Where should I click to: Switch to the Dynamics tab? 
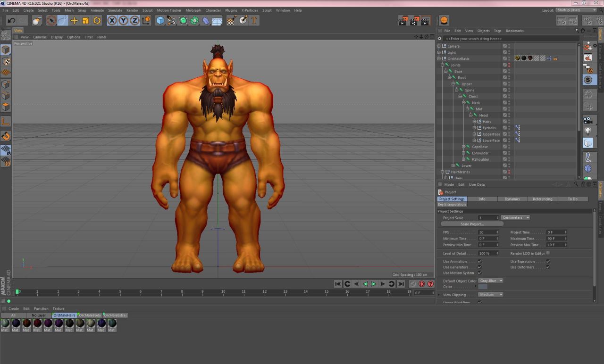pos(512,199)
